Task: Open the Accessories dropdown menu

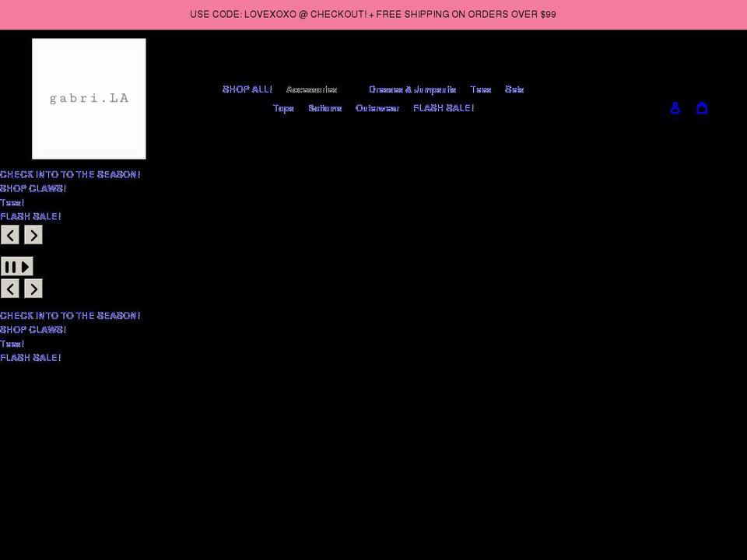Action: coord(311,89)
